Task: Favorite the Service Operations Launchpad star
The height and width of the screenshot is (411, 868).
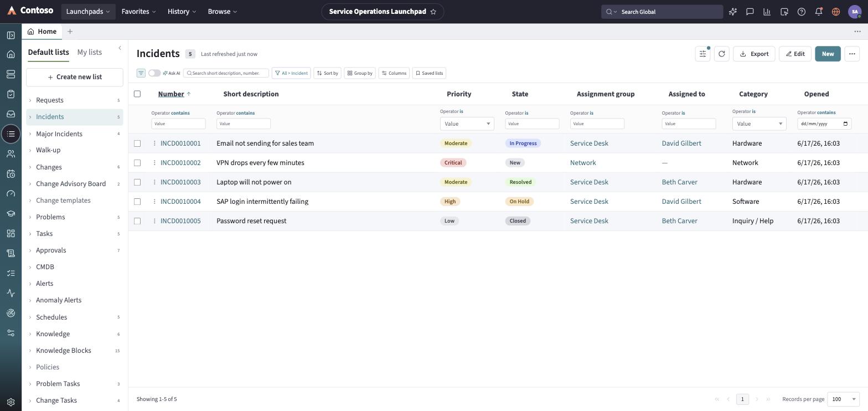Action: (433, 12)
